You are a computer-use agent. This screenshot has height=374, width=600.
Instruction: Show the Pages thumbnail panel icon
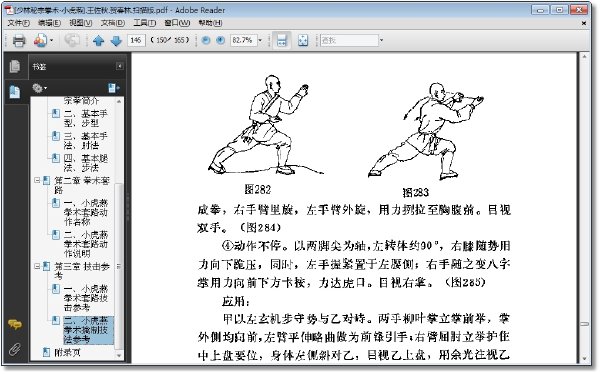(15, 66)
